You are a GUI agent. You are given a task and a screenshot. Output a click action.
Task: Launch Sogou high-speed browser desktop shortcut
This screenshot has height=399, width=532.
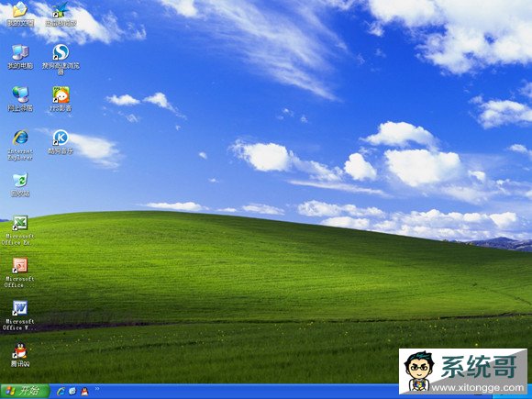[x=61, y=60]
